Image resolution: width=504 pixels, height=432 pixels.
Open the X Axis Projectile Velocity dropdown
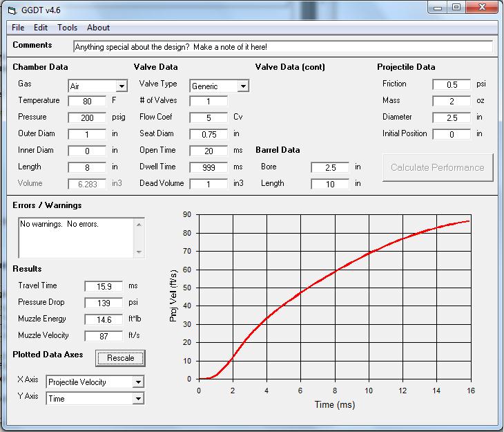click(x=138, y=382)
